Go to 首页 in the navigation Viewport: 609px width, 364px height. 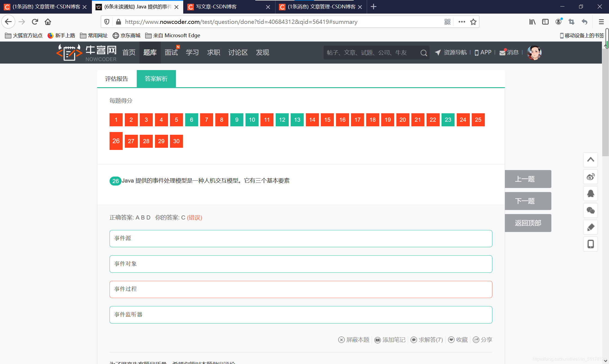(x=129, y=52)
